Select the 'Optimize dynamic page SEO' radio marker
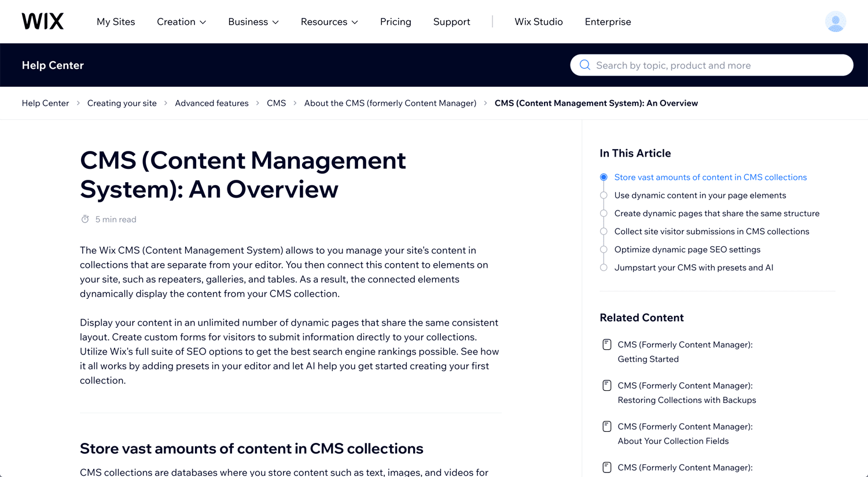This screenshot has width=868, height=477. point(604,249)
